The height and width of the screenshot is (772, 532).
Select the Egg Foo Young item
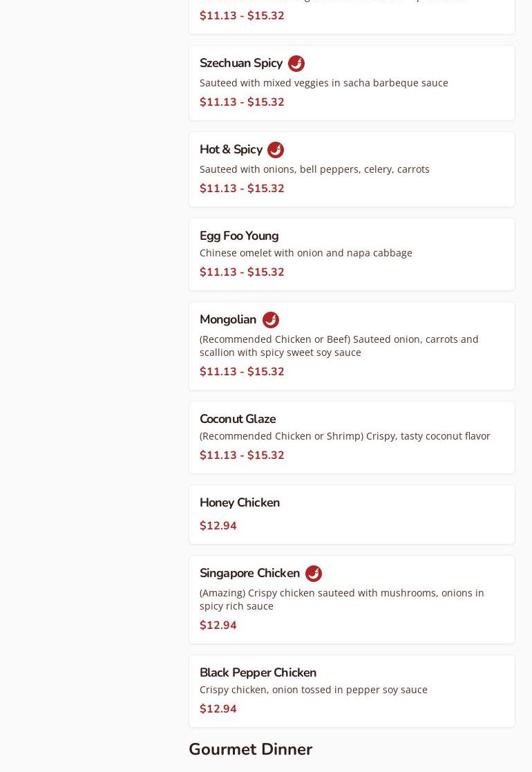tap(239, 236)
